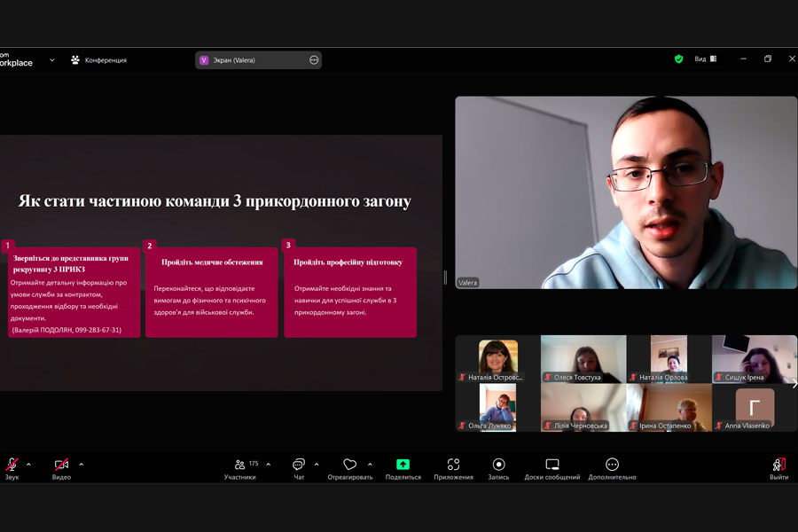Open the Чат panel
Screen dimensions: 798x532
tap(299, 468)
